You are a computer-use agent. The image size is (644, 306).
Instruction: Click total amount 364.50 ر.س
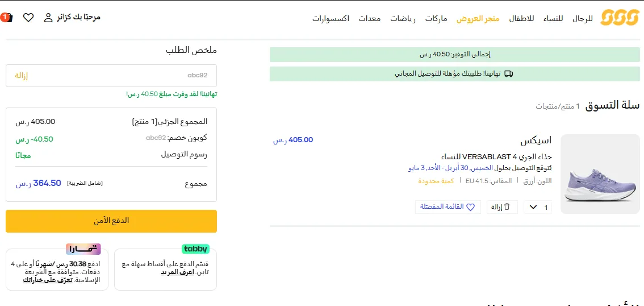38,184
